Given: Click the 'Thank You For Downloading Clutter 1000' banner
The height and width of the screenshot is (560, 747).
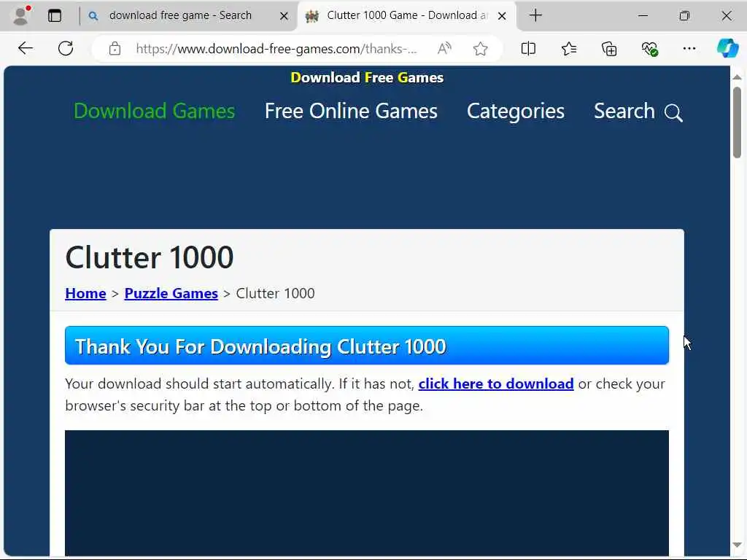Looking at the screenshot, I should click(367, 346).
